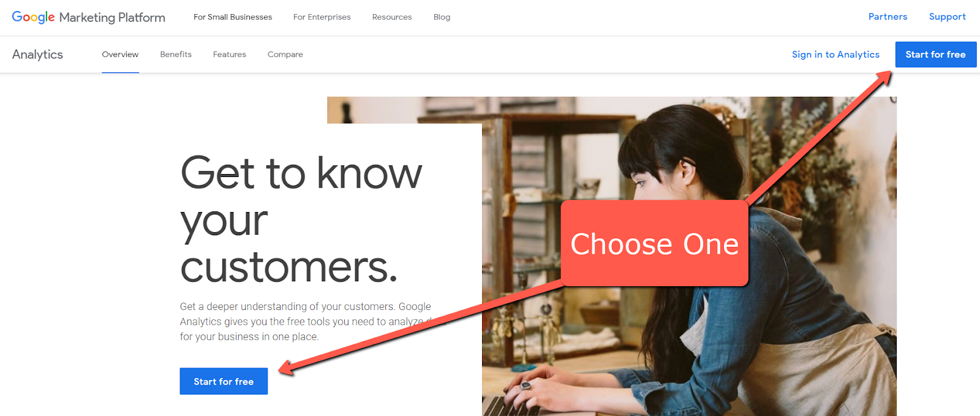Switch to the Features tab
This screenshot has height=416, width=980.
tap(230, 55)
